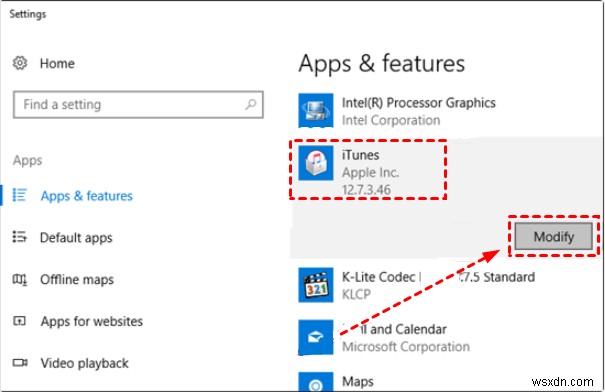Select the Maps app entry name
605x392 pixels.
(x=358, y=382)
